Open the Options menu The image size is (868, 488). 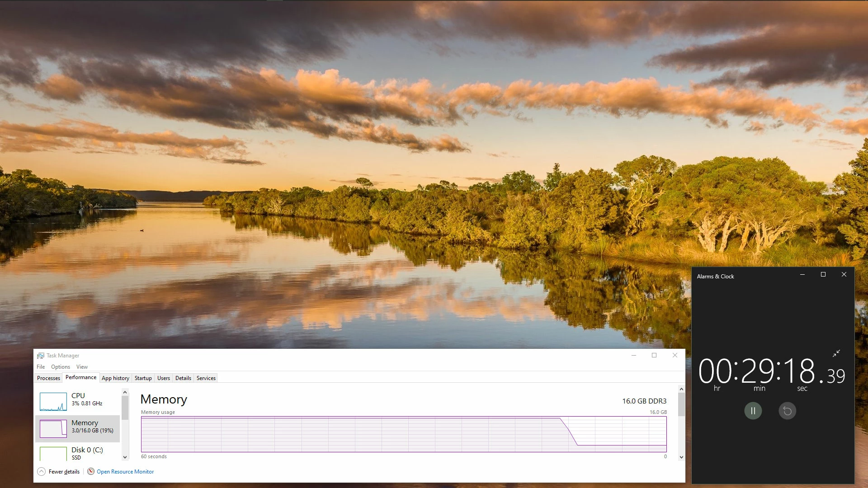pos(61,367)
